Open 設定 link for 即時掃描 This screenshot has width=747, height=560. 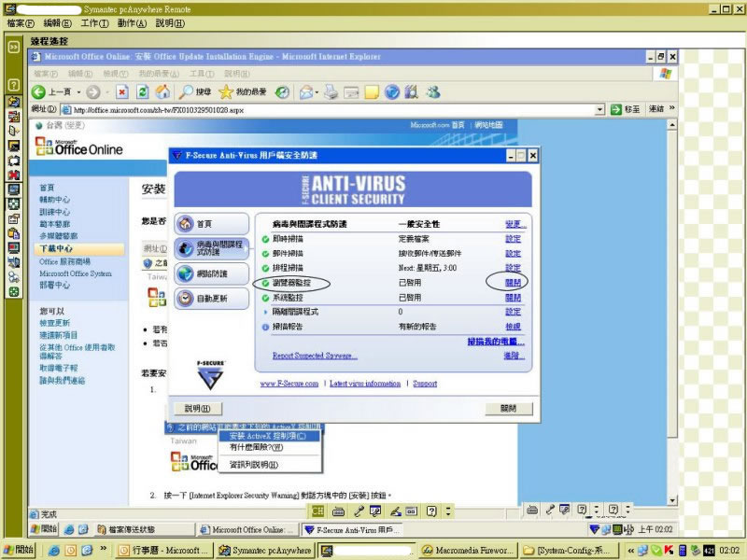pos(513,239)
